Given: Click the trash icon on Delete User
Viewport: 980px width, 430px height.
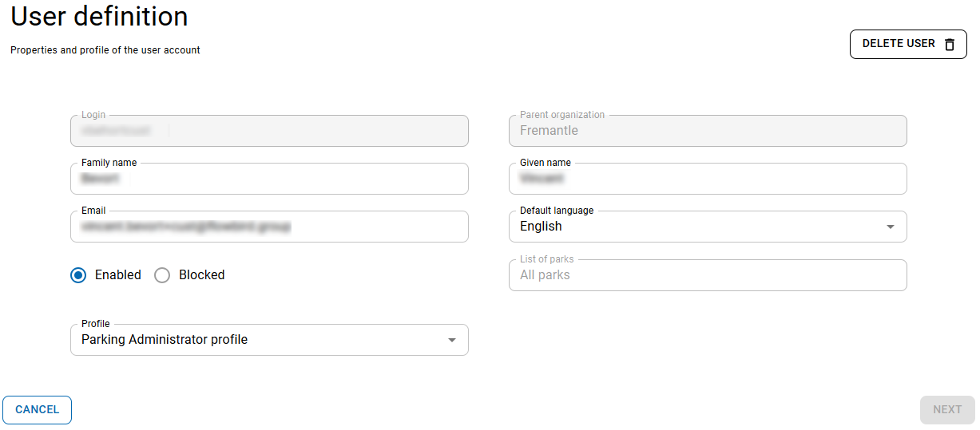Looking at the screenshot, I should click(x=949, y=45).
